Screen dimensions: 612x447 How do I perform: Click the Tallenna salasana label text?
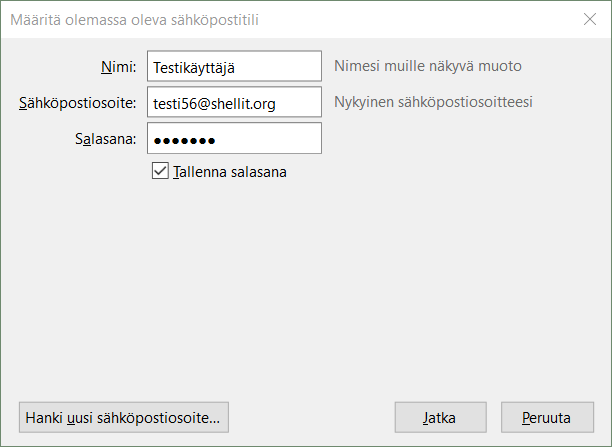(x=230, y=172)
